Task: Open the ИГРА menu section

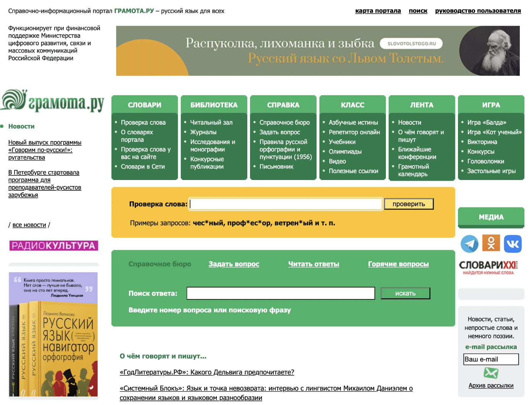Action: click(491, 105)
